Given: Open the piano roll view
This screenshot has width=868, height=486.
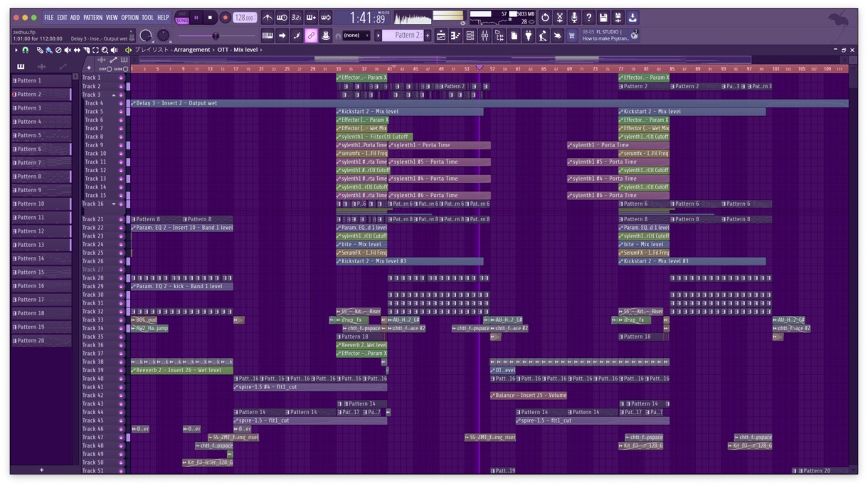Looking at the screenshot, I should pyautogui.click(x=456, y=35).
